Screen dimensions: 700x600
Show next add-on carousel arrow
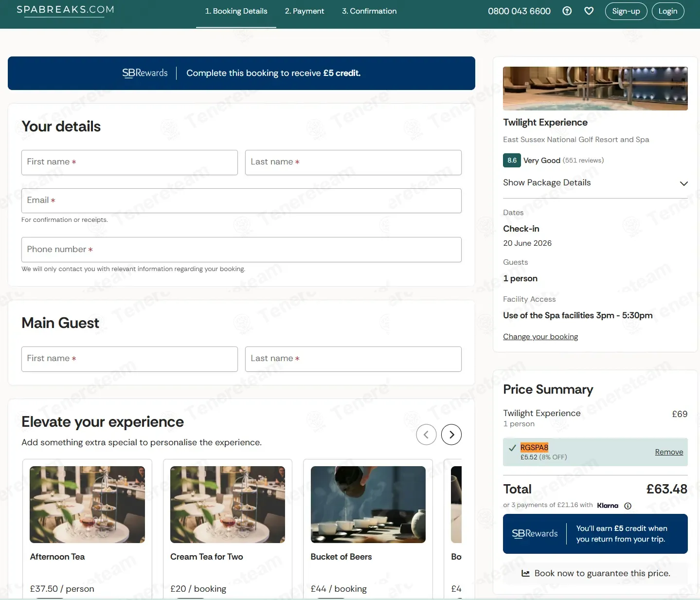(x=451, y=435)
